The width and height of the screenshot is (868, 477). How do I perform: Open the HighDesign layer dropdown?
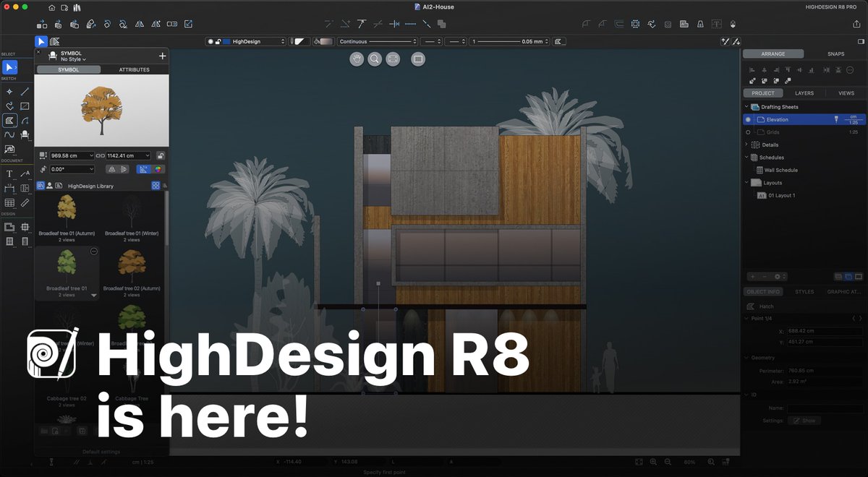tap(246, 42)
